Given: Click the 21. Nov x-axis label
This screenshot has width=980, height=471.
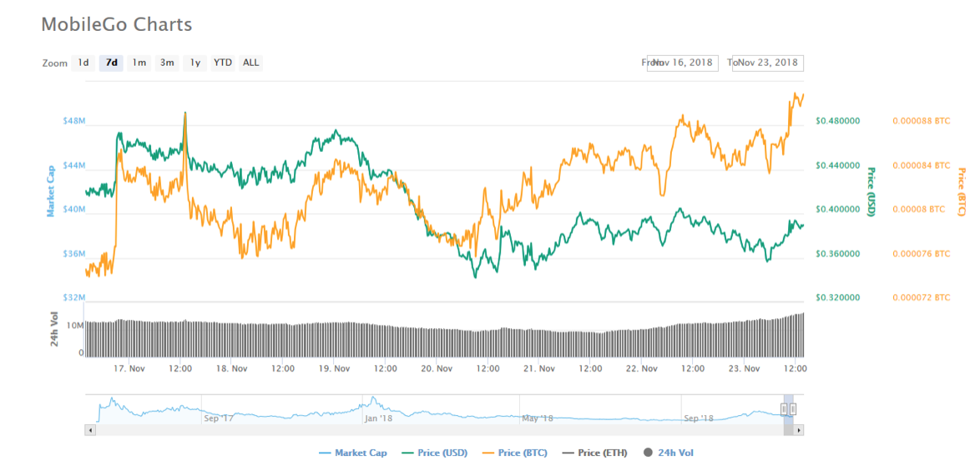Looking at the screenshot, I should click(x=538, y=369).
